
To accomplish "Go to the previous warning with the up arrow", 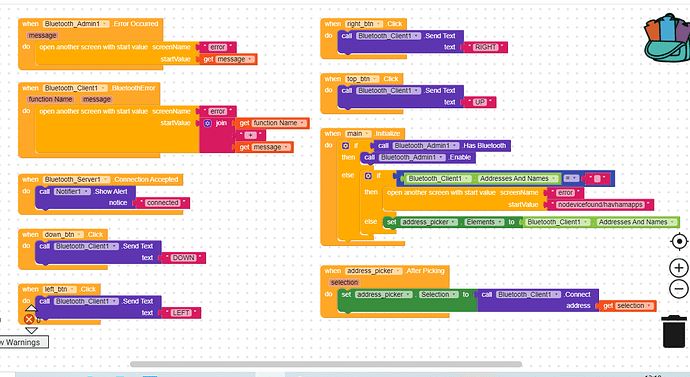I will tap(31, 308).
